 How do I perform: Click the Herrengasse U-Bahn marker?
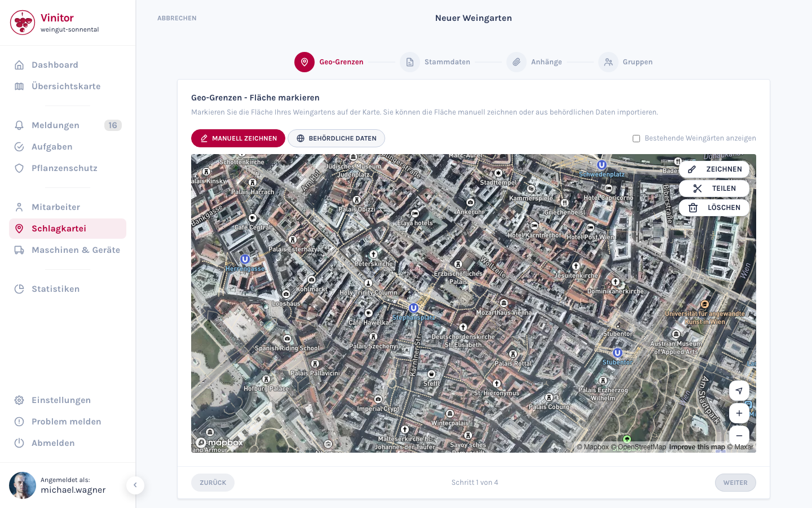tap(245, 260)
